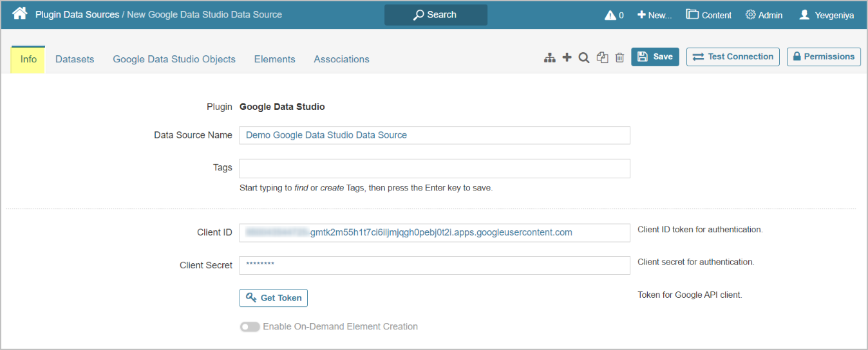Screen dimensions: 868x350
Task: Open the hierarchy tree icon in toolbar
Action: (549, 58)
